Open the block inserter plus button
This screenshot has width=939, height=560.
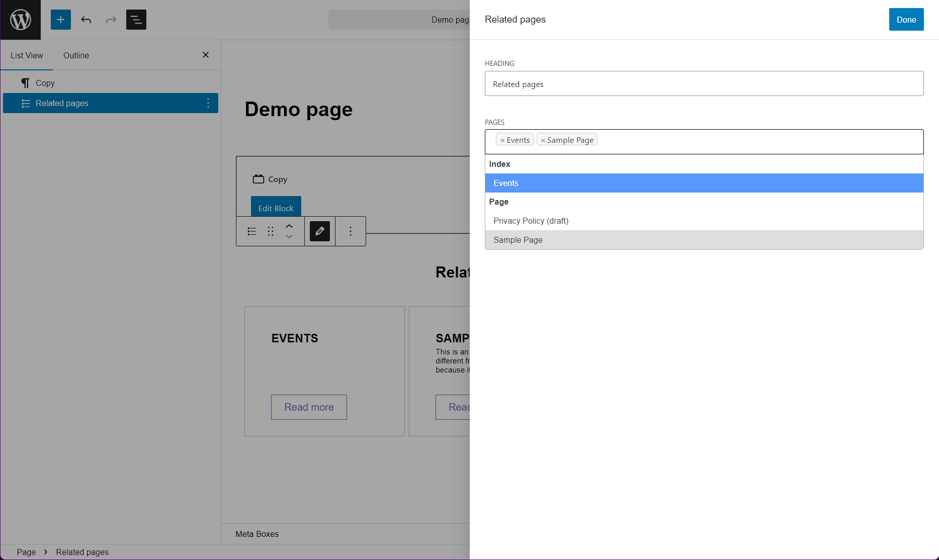click(x=60, y=20)
